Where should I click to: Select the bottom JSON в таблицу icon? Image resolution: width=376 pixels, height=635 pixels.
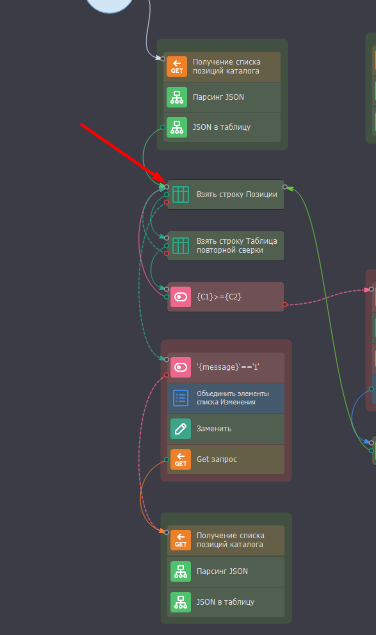[181, 602]
